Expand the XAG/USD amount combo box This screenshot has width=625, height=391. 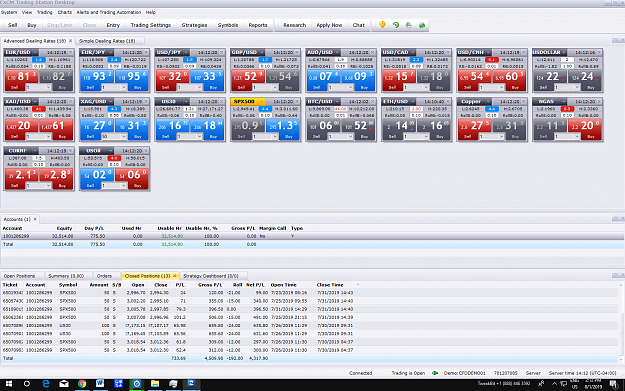point(124,137)
